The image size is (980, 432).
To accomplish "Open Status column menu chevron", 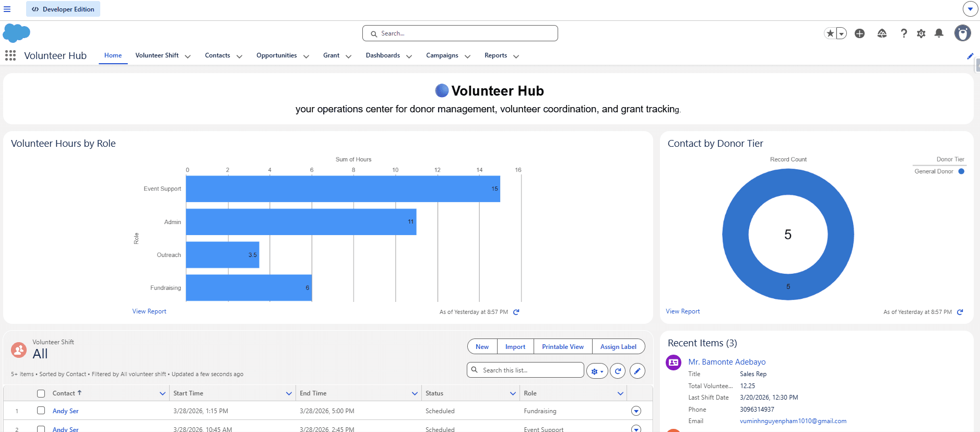I will point(513,393).
